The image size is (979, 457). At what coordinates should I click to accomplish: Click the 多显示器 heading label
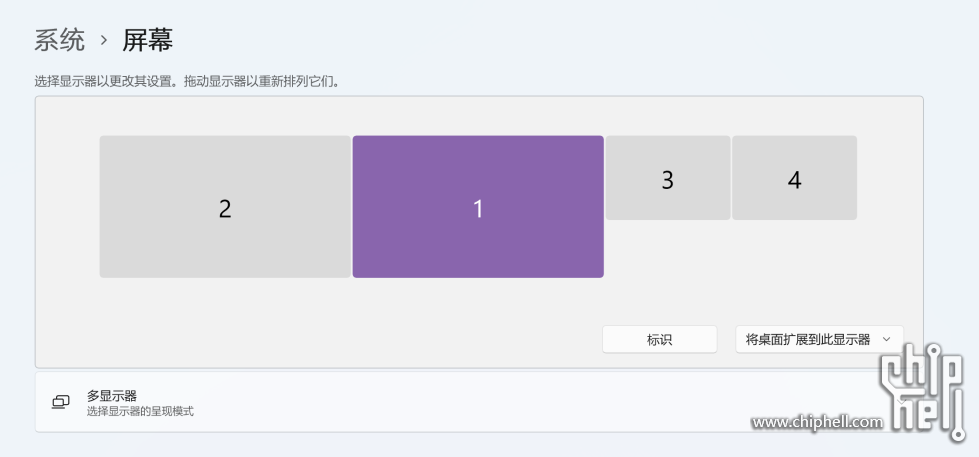(111, 395)
